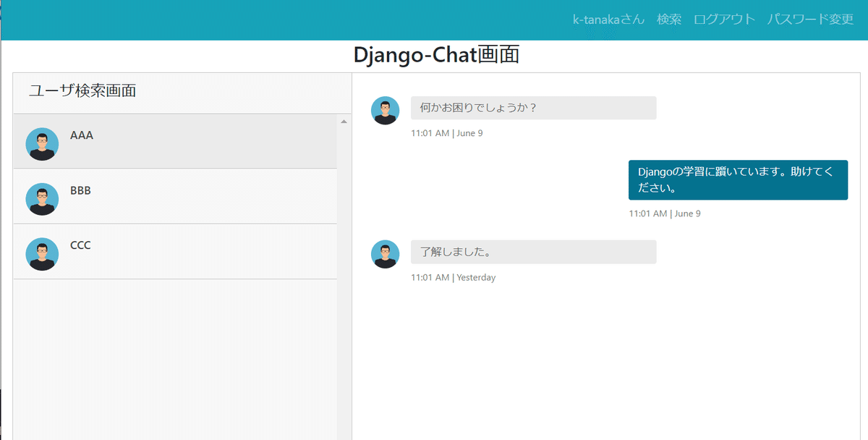The height and width of the screenshot is (440, 868).
Task: Click avatar beside 何かお困りでしょうか？ message
Action: coord(385,110)
